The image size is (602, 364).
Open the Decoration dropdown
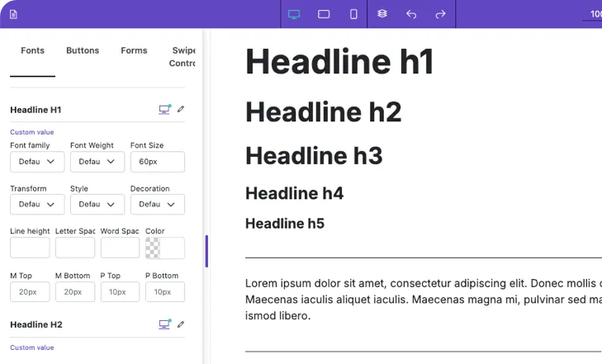(158, 204)
